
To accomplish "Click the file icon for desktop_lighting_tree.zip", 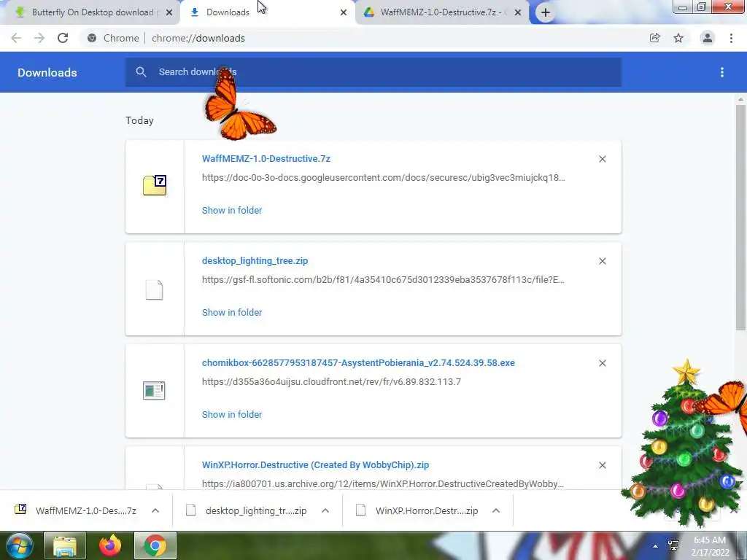I will pyautogui.click(x=155, y=289).
